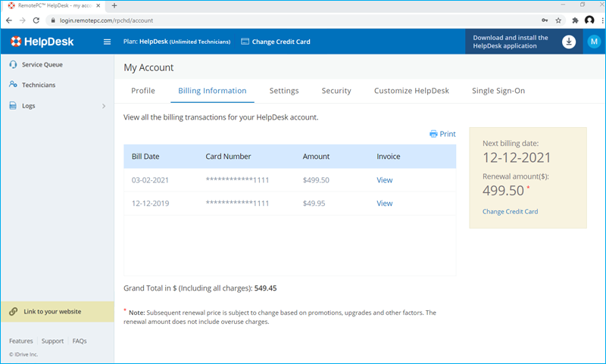Open the user avatar M menu

pos(593,42)
